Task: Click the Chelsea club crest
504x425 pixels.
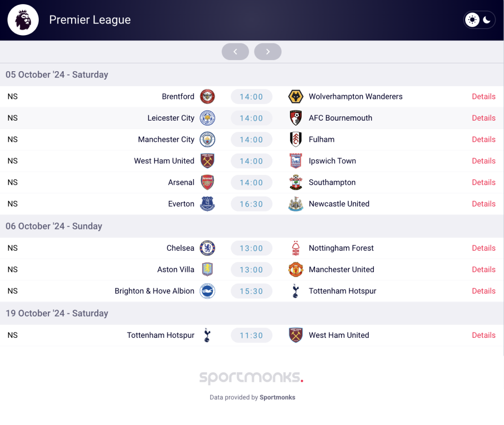Action: point(207,248)
